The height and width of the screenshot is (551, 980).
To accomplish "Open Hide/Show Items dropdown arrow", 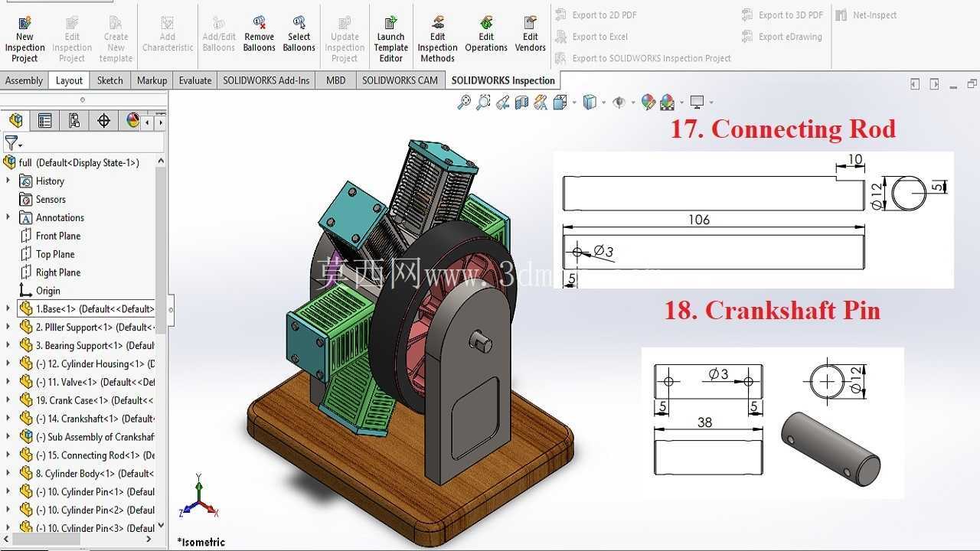I will click(632, 103).
